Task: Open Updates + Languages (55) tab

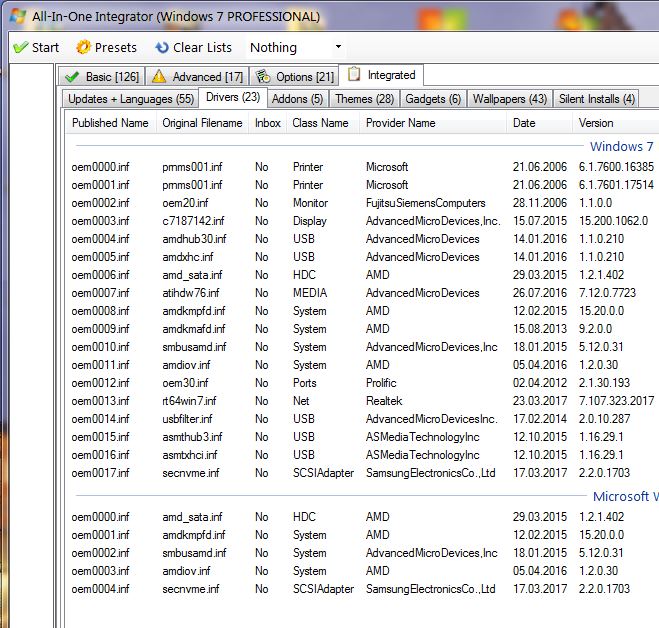Action: pyautogui.click(x=131, y=99)
